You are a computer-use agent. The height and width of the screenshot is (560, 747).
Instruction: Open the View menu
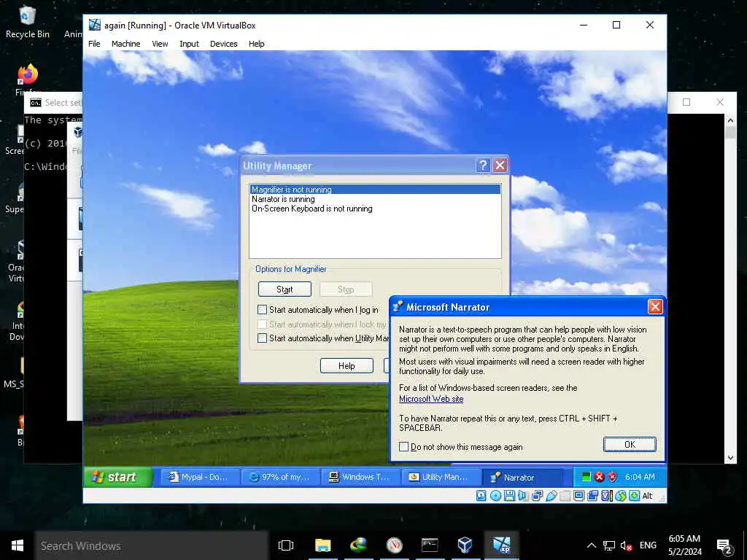[160, 44]
